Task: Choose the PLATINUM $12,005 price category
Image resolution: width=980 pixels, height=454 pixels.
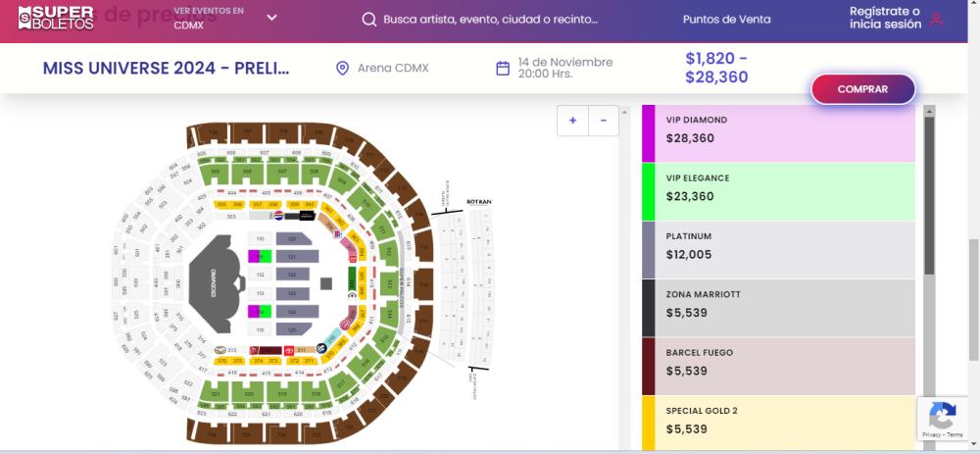Action: point(778,249)
